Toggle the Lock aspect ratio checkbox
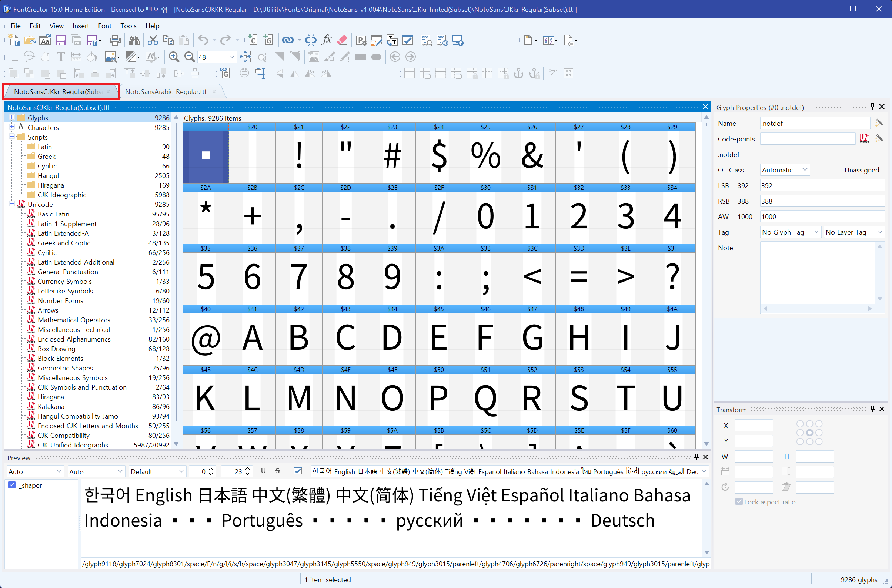 [739, 502]
